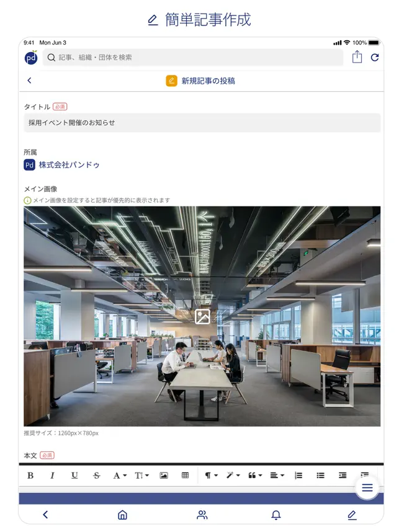Expand the font color dropdown
Image resolution: width=399 pixels, height=532 pixels.
coord(120,476)
